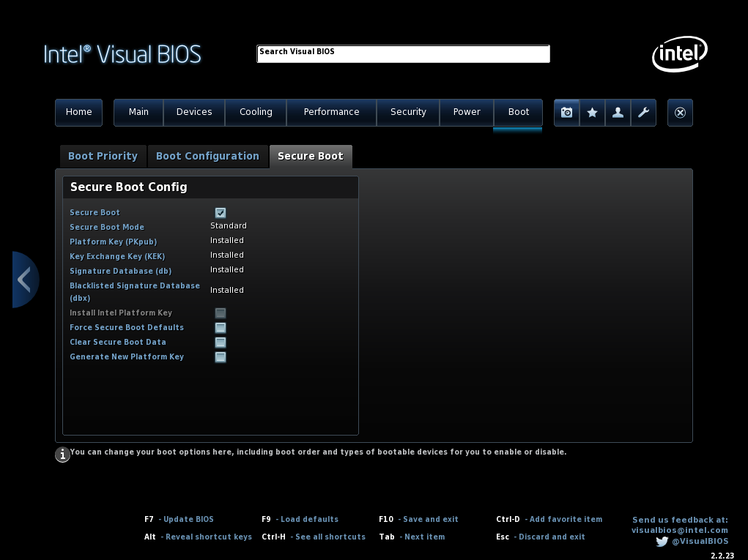Click the Search Visual BIOS field

(x=403, y=54)
